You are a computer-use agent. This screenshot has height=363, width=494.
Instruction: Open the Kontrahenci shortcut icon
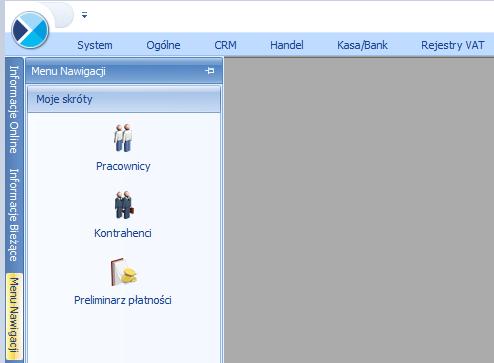(x=124, y=205)
